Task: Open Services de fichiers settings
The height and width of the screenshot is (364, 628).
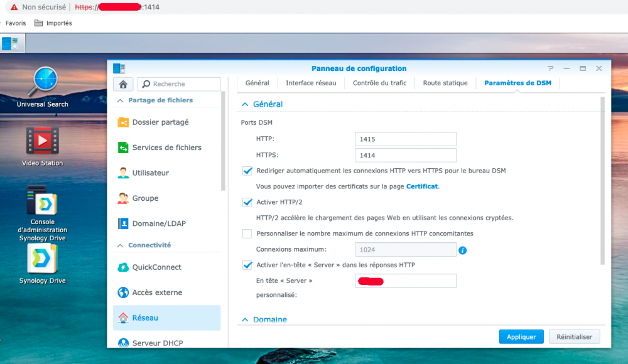Action: coord(166,147)
